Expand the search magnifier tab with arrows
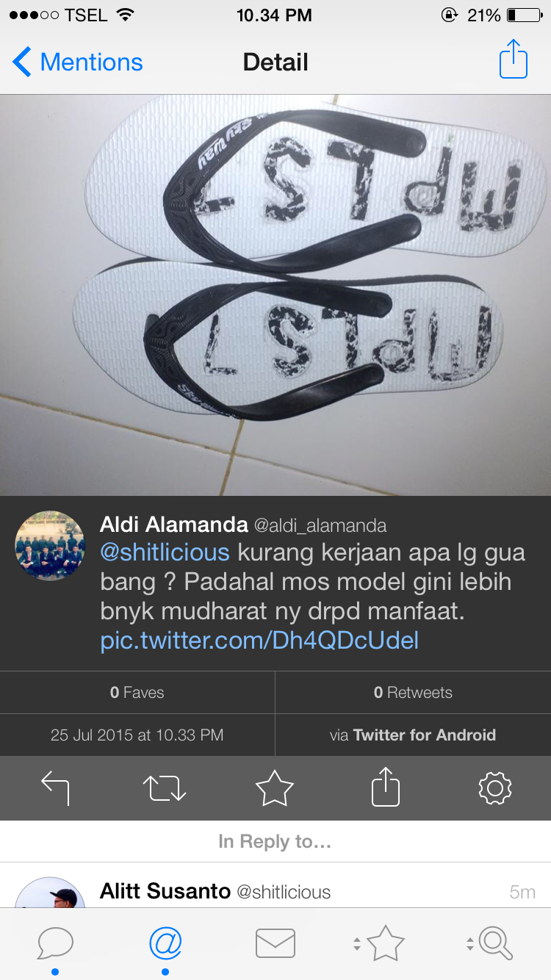 (489, 943)
